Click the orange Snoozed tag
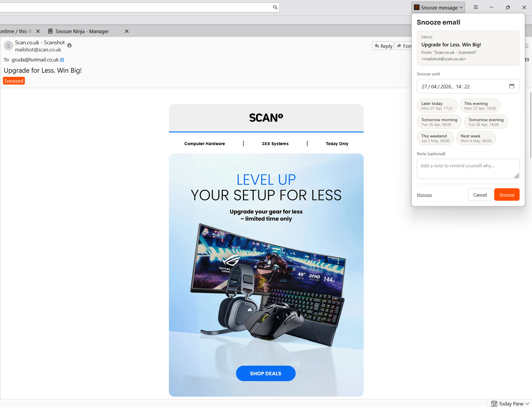The height and width of the screenshot is (407, 532). tap(14, 81)
